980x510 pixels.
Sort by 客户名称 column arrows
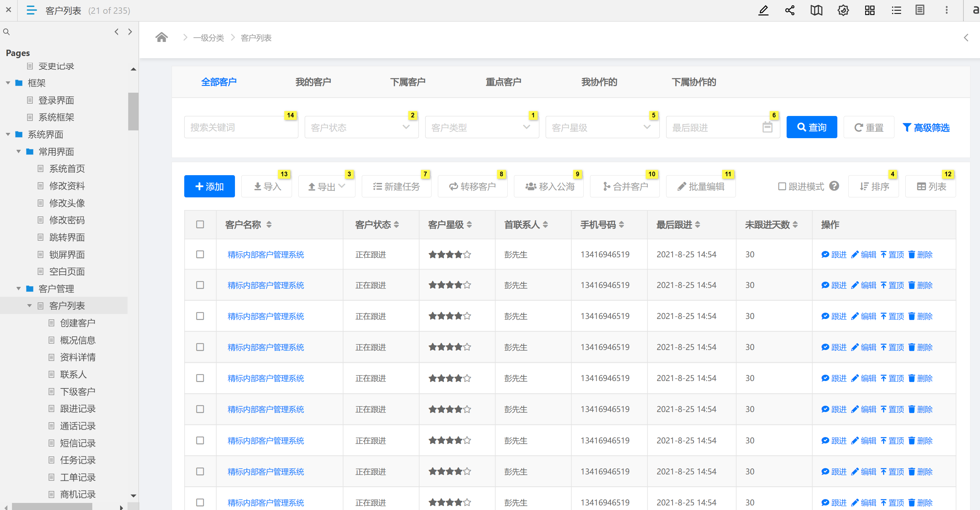click(269, 225)
